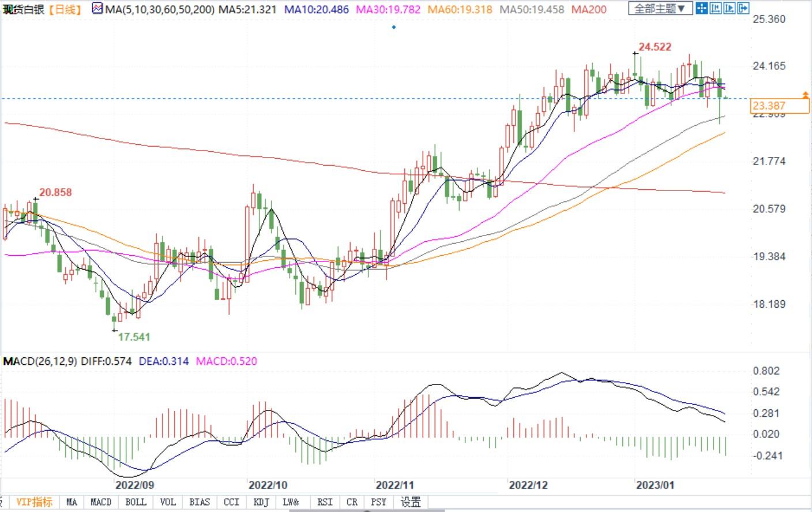Click the 2022/11 date on time axis
This screenshot has height=512, width=812.
pos(394,485)
